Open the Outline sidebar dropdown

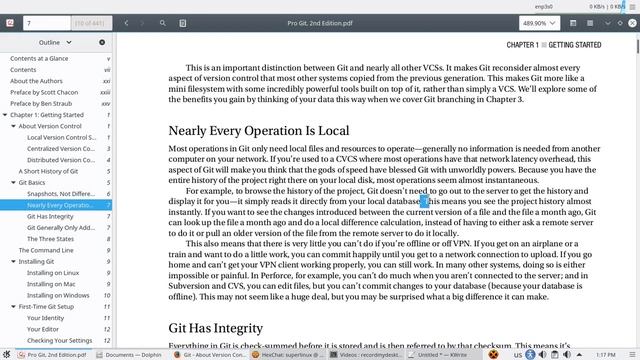click(55, 42)
